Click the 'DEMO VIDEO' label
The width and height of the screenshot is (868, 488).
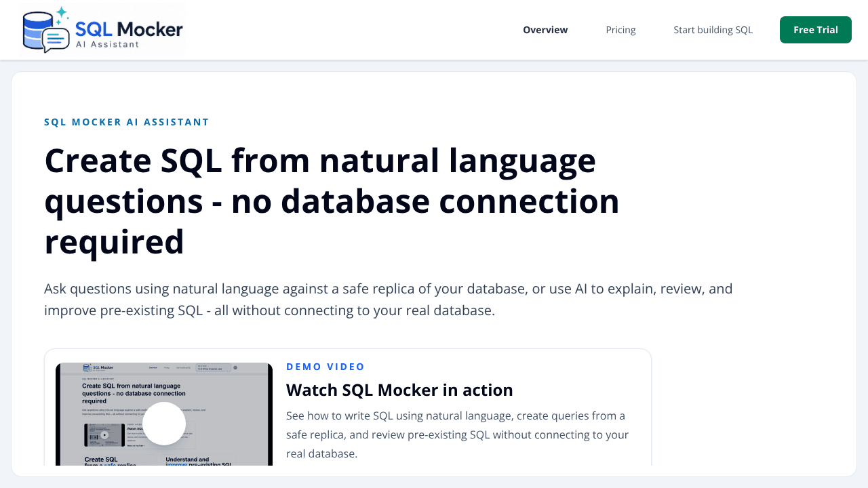click(x=325, y=367)
